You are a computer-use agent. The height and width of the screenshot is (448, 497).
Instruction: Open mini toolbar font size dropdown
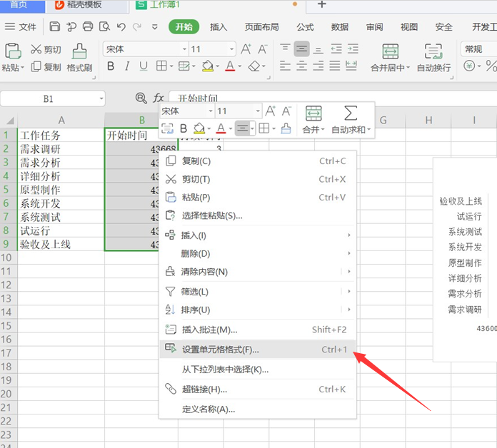coord(258,111)
